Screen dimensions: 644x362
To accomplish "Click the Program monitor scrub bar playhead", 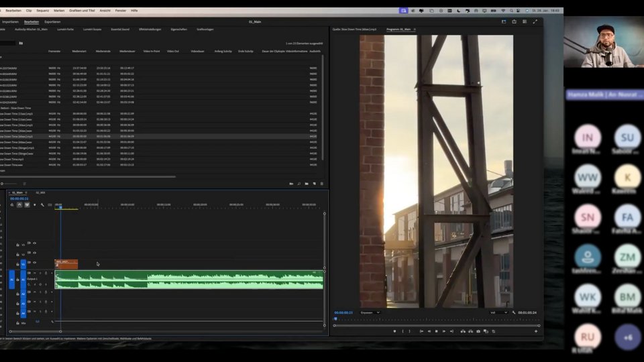I will click(335, 319).
